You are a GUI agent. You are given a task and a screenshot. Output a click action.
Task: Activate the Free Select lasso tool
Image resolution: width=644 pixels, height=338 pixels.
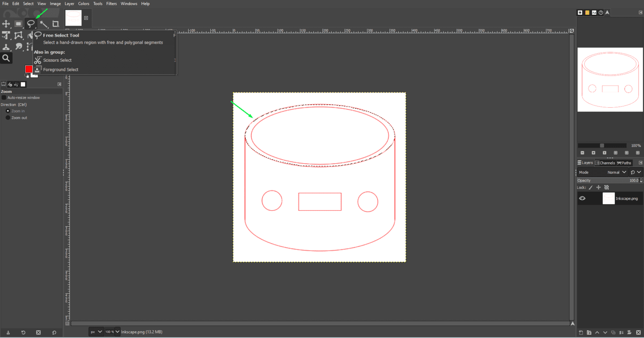[30, 24]
